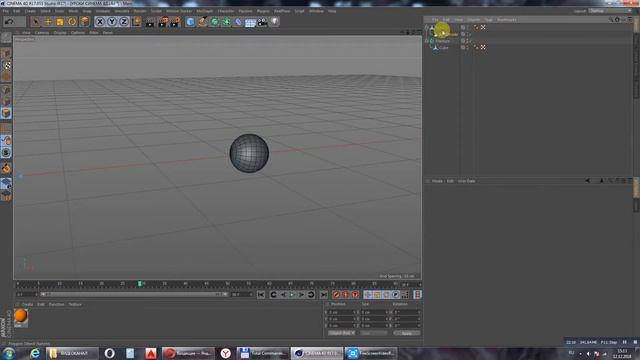
Task: Select the Scale tool
Action: pyautogui.click(x=60, y=22)
